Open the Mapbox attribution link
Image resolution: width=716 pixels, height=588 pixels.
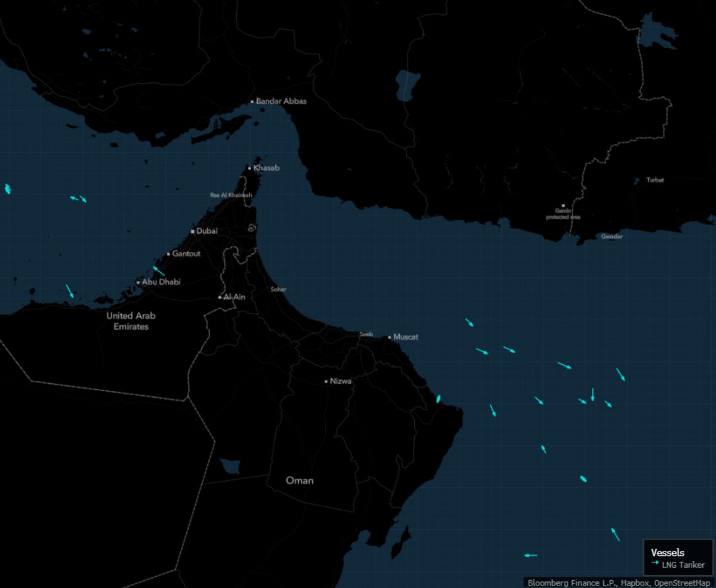635,580
